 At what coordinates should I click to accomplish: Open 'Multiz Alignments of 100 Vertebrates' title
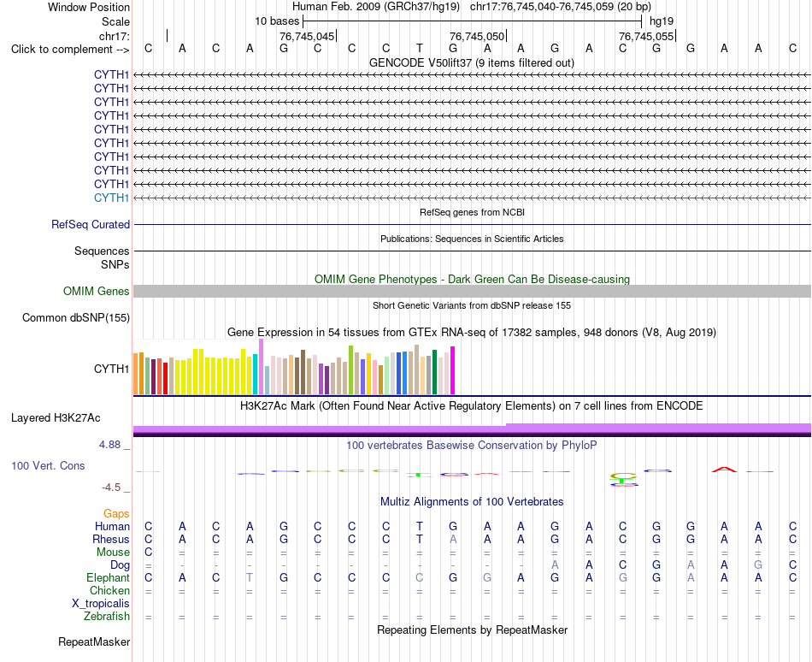click(472, 502)
